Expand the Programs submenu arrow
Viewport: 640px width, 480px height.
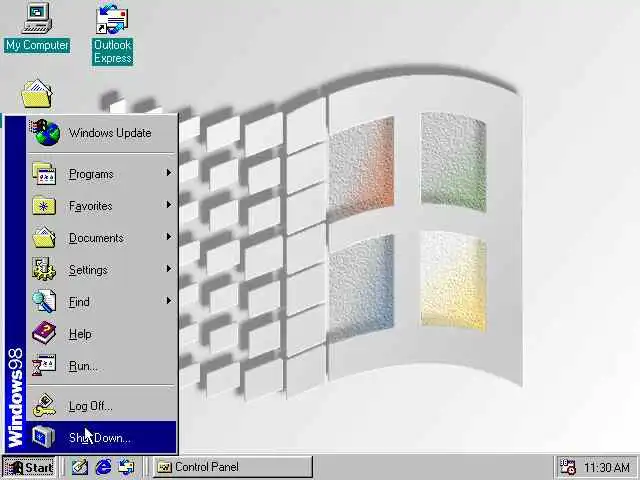click(169, 173)
